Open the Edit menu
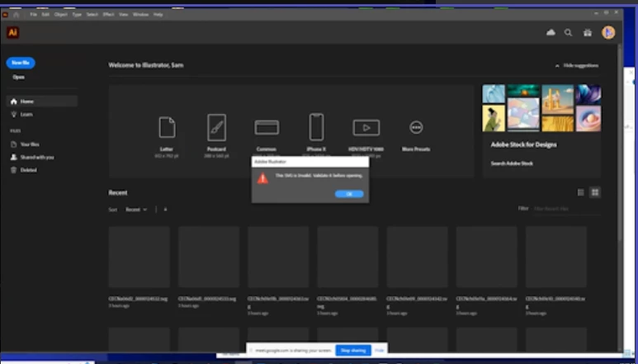 [45, 15]
